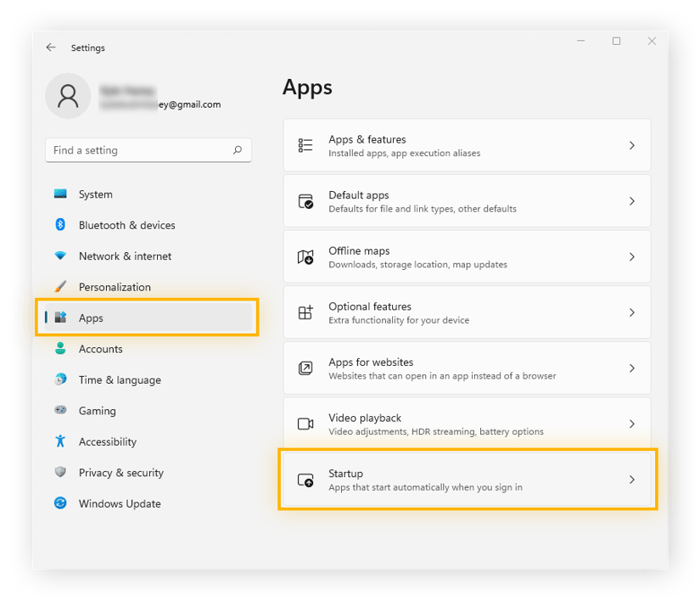Click the Apps & features list icon
Viewport: 700px width, 601px height.
point(306,144)
